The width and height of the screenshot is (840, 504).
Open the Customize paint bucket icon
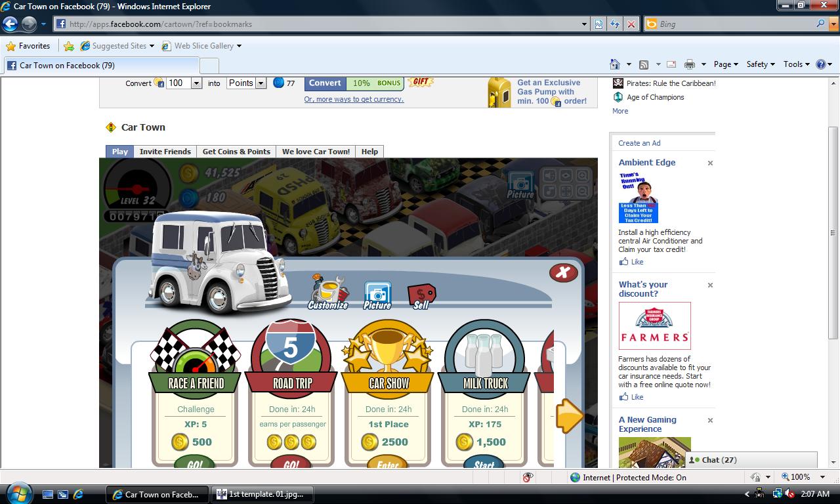[x=327, y=292]
